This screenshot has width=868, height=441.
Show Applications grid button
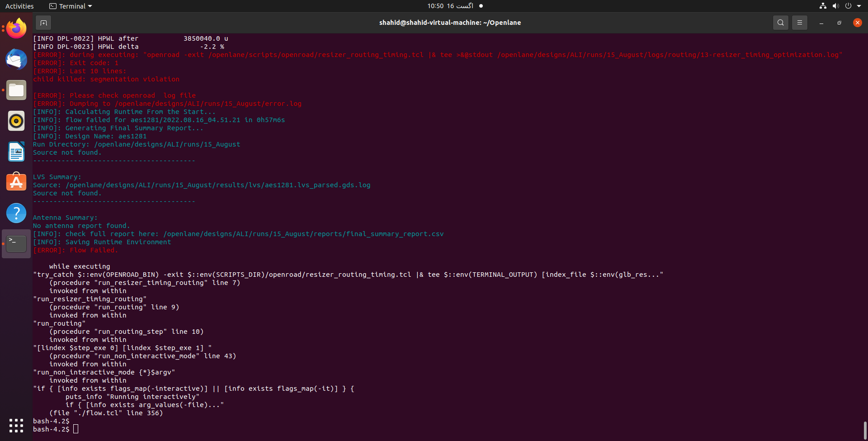tap(16, 426)
